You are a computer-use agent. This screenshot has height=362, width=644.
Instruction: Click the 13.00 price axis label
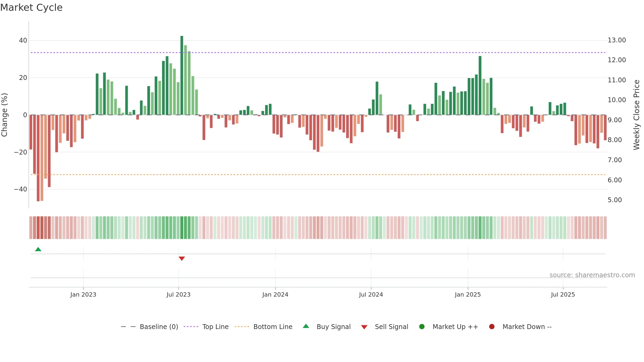tap(617, 40)
